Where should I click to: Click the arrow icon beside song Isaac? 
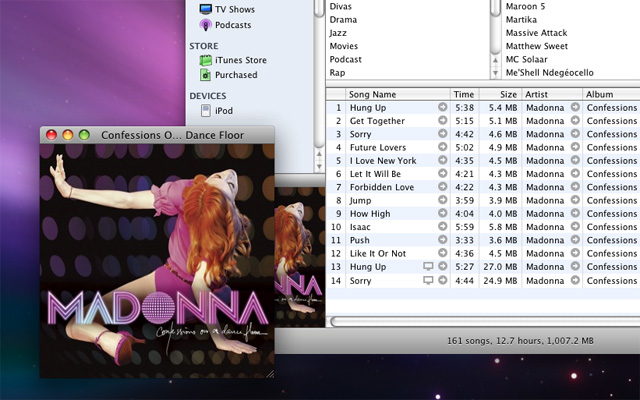[443, 227]
